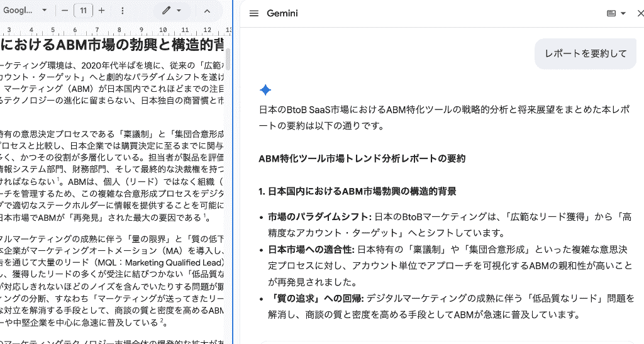Click the heading 'ABM特化ツール市場トレンド分析レポートの要約'
The image size is (644, 344).
click(x=362, y=159)
